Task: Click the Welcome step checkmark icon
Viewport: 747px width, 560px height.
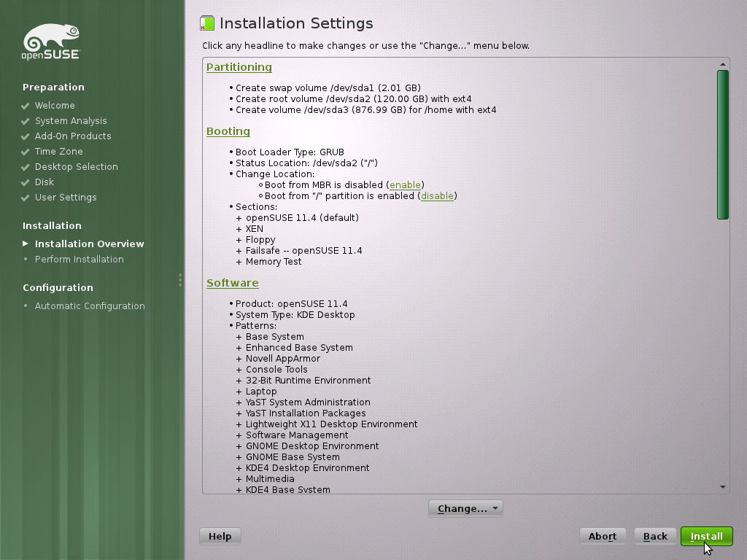Action: point(26,106)
